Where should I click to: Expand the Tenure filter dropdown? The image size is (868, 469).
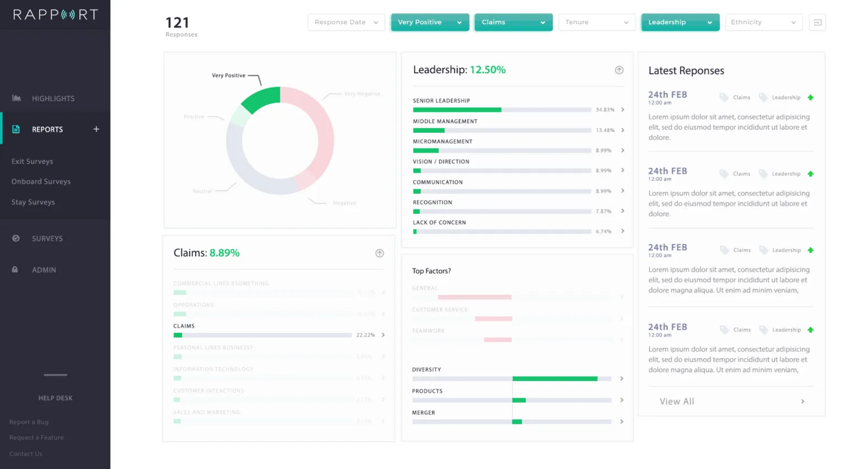click(597, 23)
